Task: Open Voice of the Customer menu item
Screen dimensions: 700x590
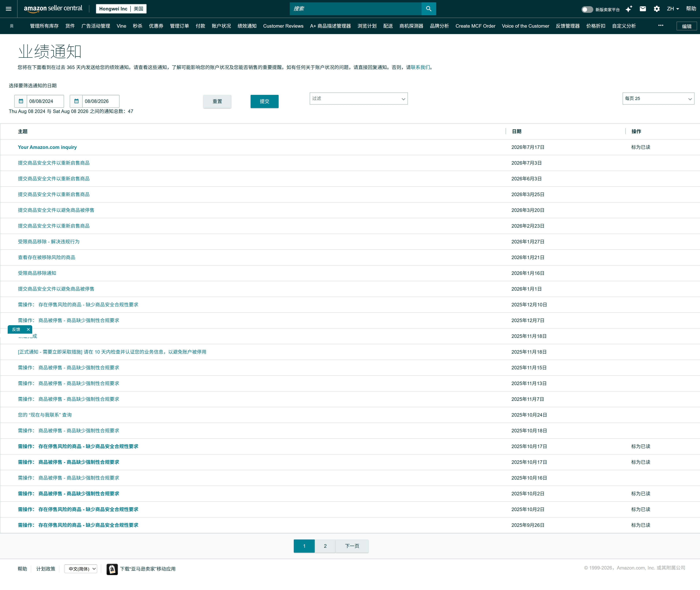Action: click(526, 26)
